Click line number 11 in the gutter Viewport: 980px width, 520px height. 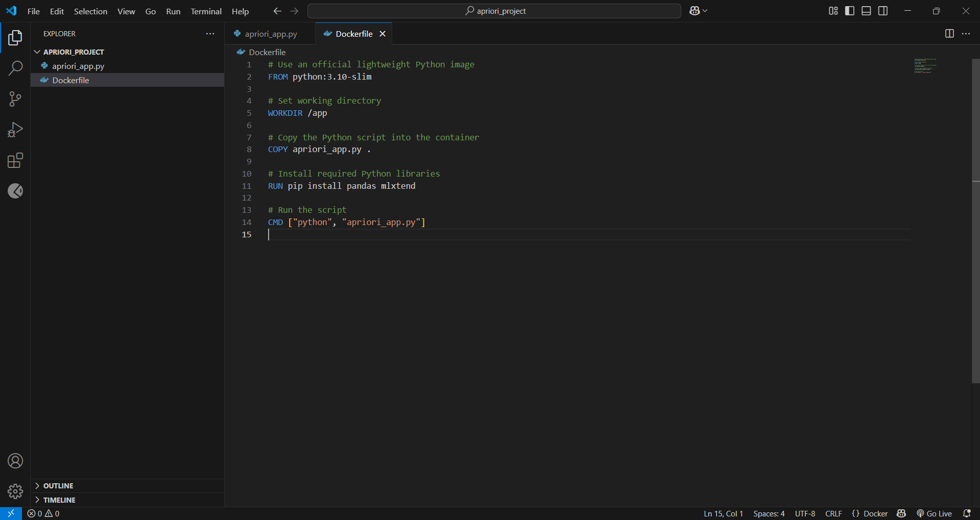tap(247, 186)
